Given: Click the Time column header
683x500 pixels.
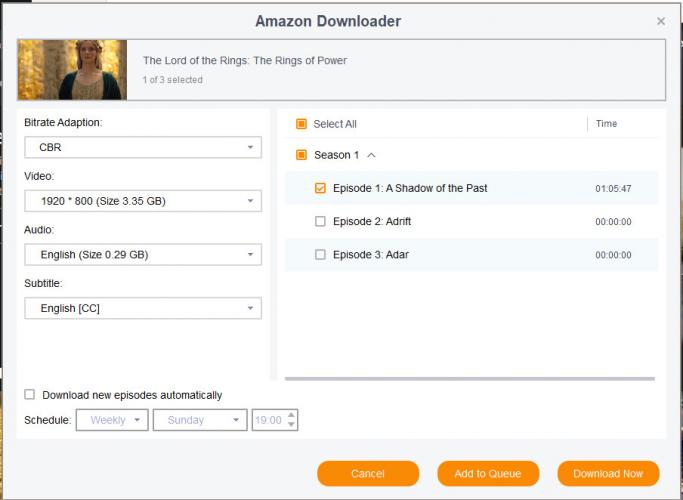Looking at the screenshot, I should click(606, 124).
